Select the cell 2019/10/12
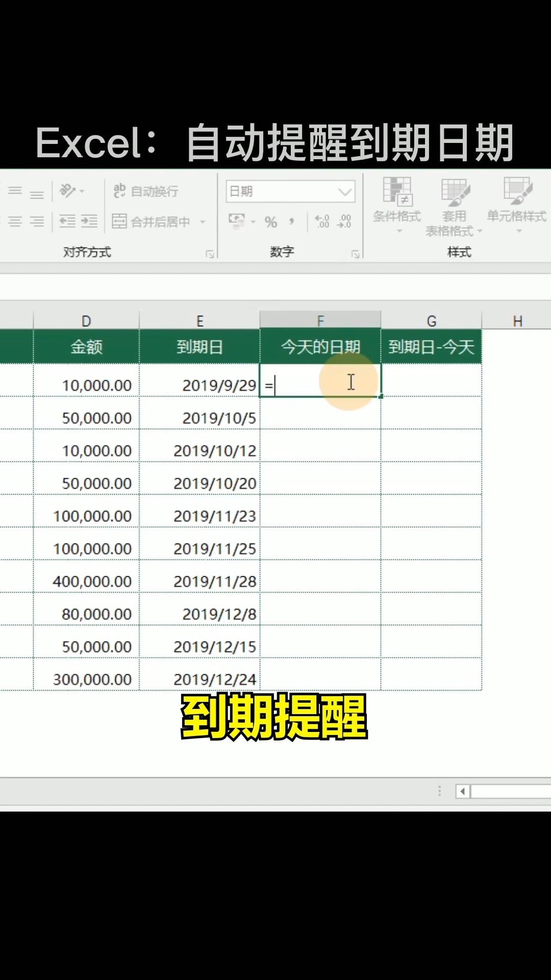This screenshot has height=980, width=551. (x=199, y=446)
